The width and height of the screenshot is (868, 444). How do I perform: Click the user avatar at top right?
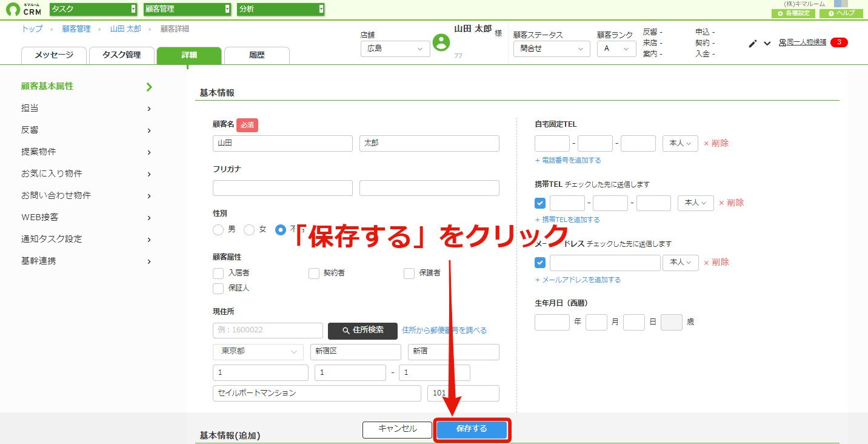click(x=841, y=4)
